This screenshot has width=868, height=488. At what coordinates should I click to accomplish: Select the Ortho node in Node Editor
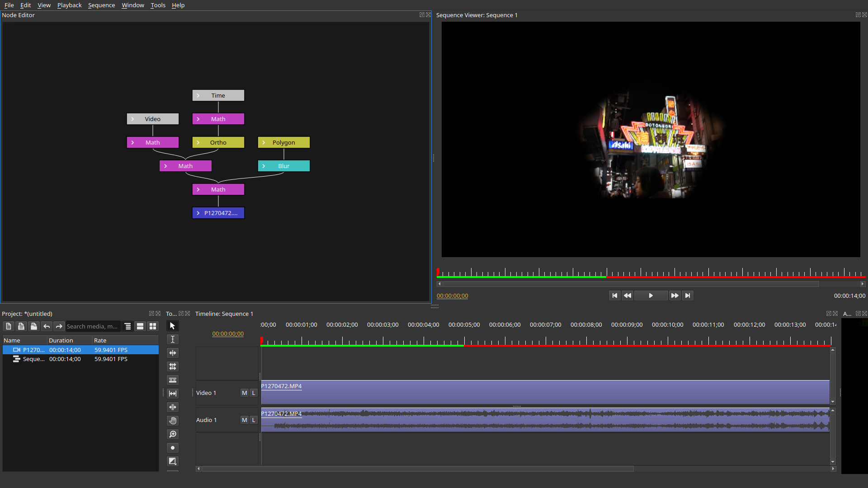coord(218,142)
